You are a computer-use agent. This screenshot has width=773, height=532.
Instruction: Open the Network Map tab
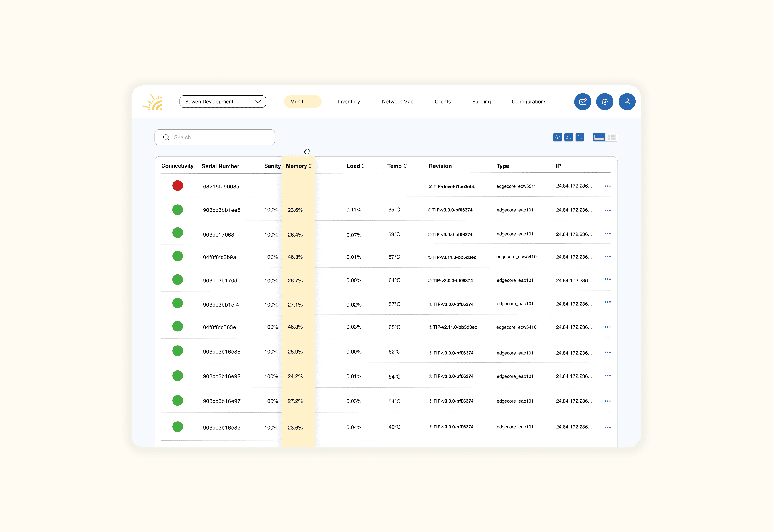pyautogui.click(x=397, y=102)
